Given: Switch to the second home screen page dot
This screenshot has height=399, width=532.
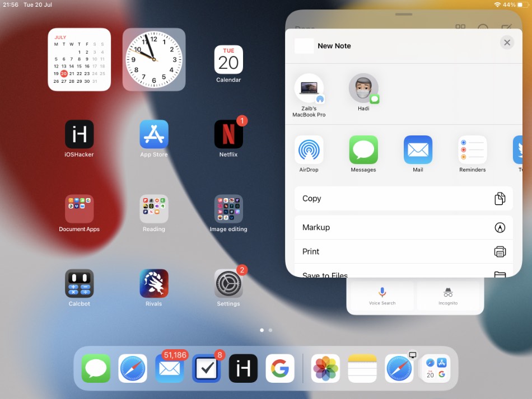Looking at the screenshot, I should click(270, 330).
